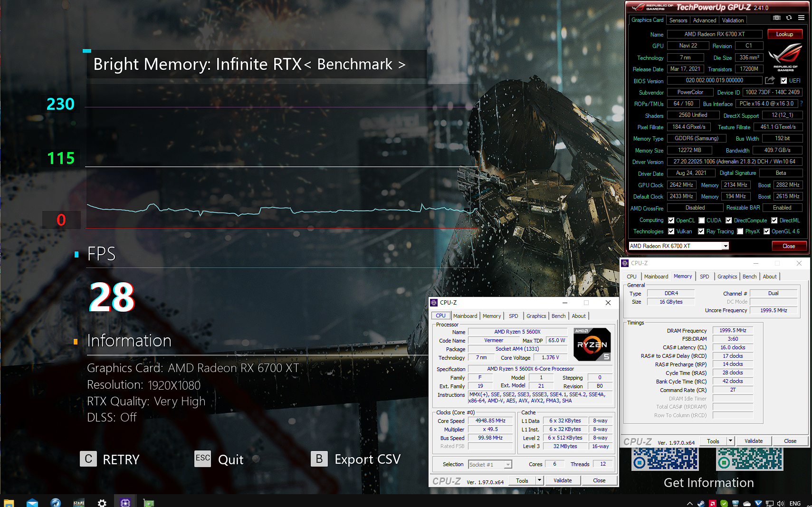This screenshot has height=507, width=812.
Task: Expand Tools dropdown arrow in CPU-Z Memory window
Action: (731, 441)
